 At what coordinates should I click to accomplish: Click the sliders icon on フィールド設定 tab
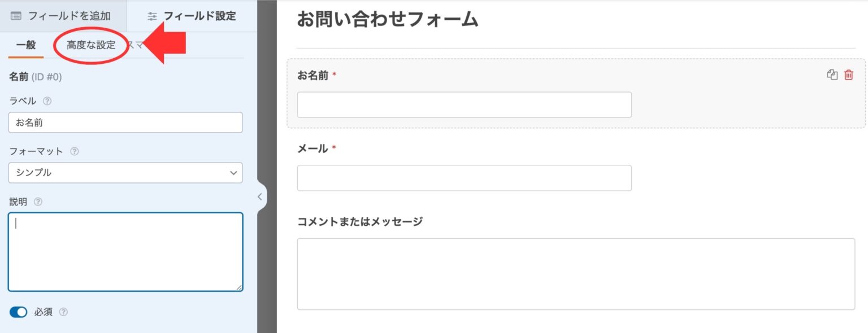click(x=153, y=16)
